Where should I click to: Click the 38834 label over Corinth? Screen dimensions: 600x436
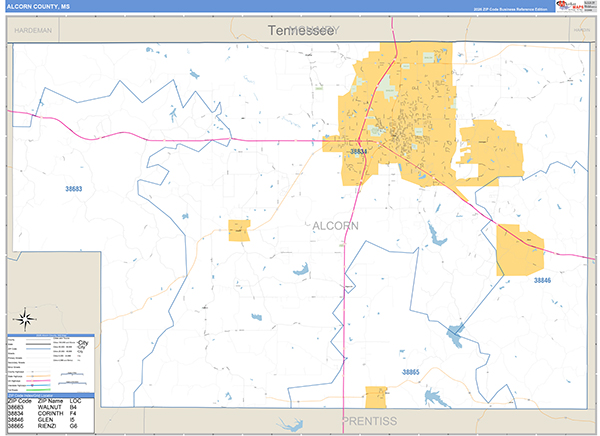(x=359, y=152)
